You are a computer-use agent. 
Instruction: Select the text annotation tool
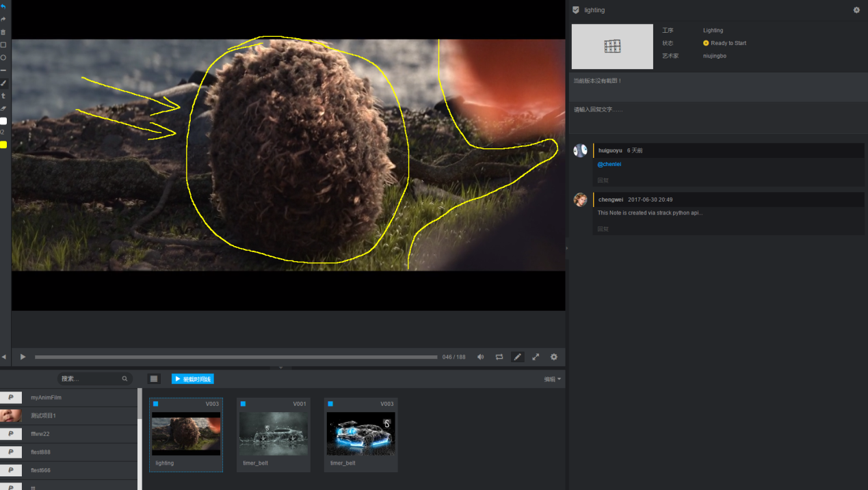point(3,96)
